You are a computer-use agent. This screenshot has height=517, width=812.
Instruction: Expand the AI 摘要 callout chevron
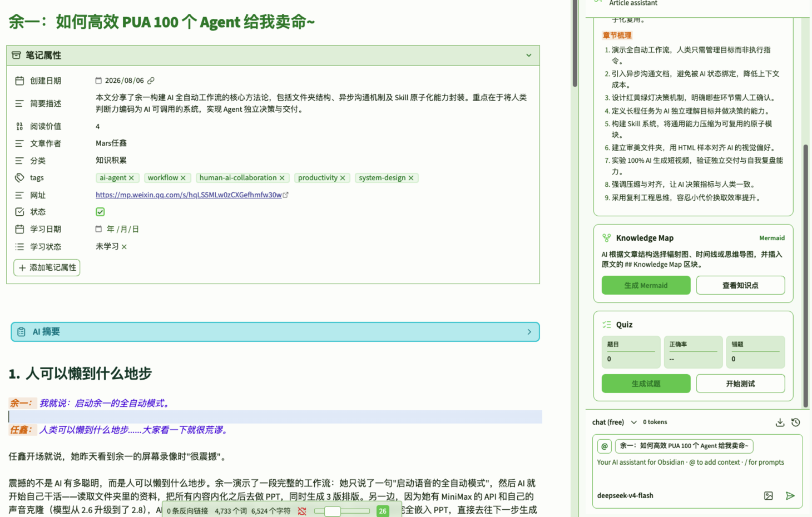[529, 332]
